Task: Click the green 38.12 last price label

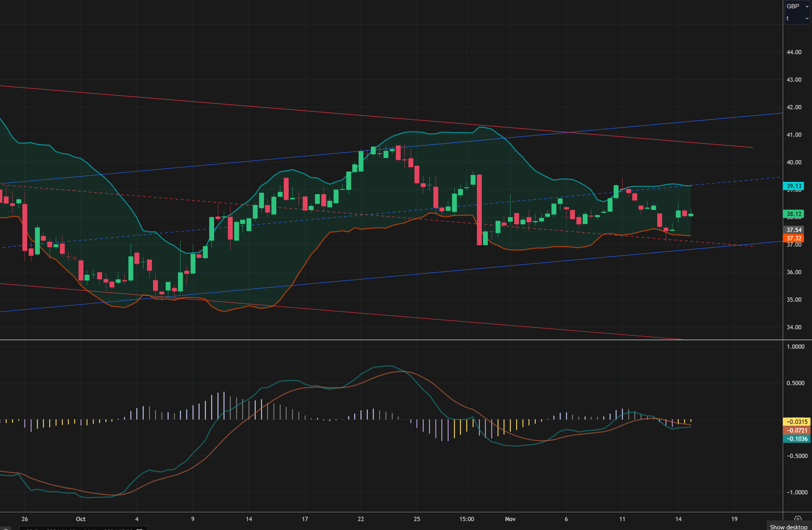Action: click(x=794, y=214)
